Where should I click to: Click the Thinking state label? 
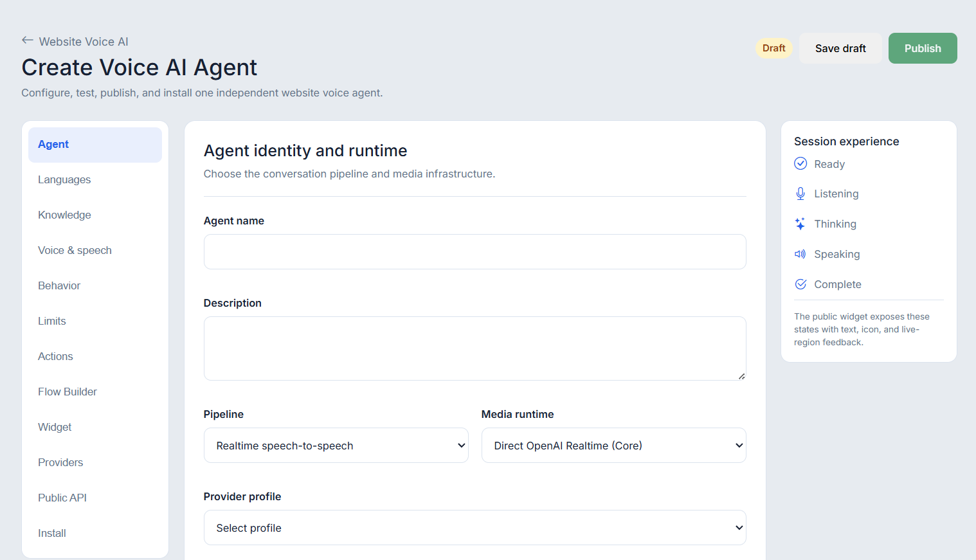(x=835, y=224)
